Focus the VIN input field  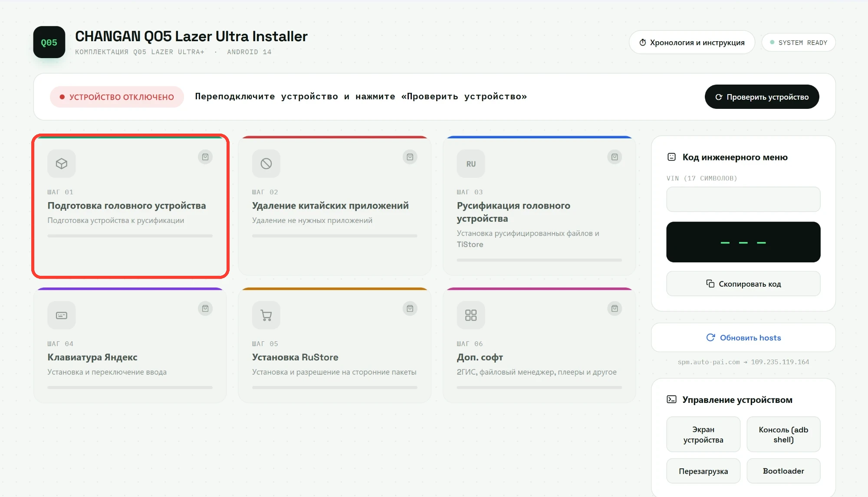(743, 199)
